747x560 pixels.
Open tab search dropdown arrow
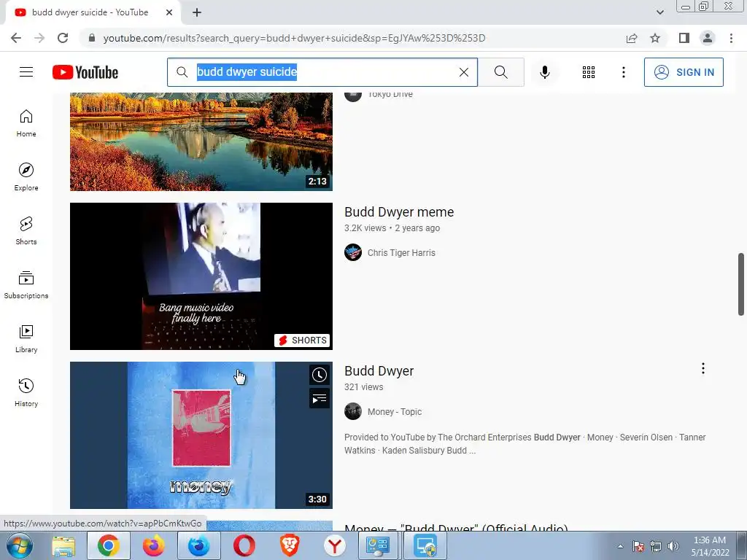659,12
